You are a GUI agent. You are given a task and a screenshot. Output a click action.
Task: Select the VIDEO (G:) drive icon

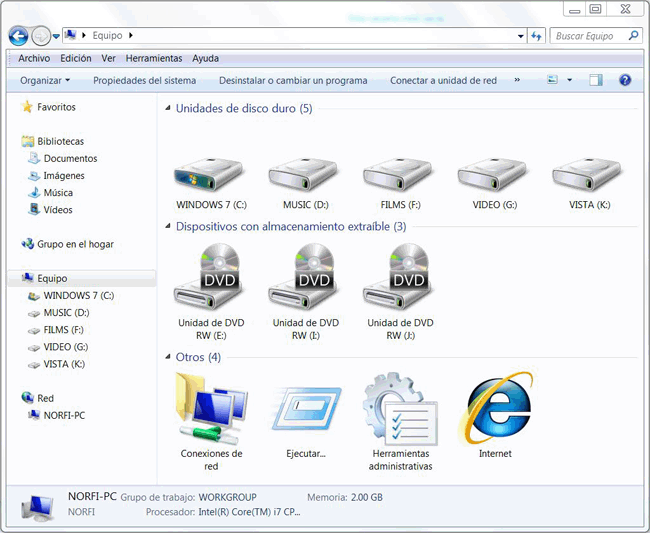point(492,175)
